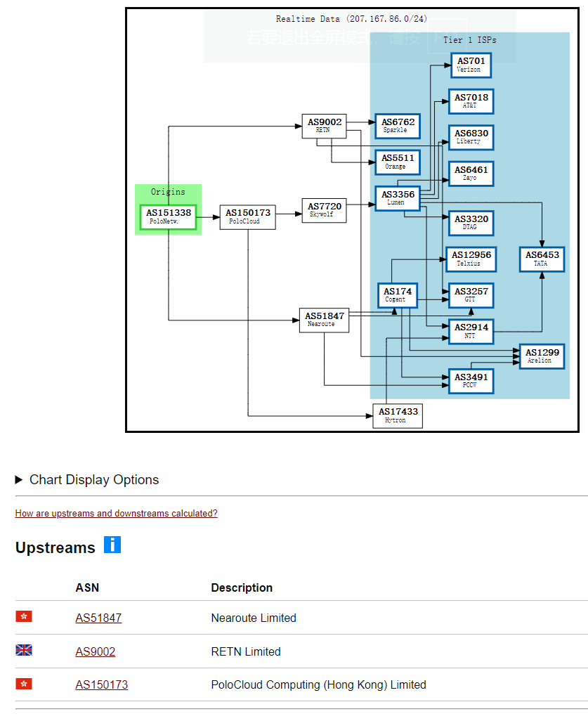Click the 'Realtime Data (207.167.86.0/24)' chart title

[352, 19]
